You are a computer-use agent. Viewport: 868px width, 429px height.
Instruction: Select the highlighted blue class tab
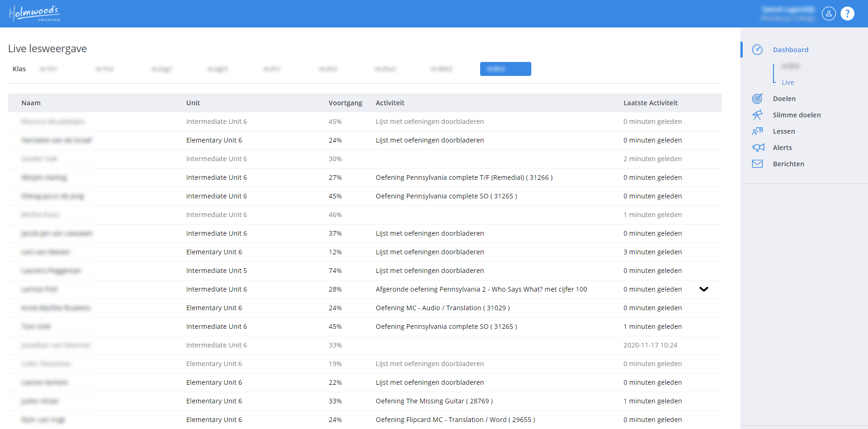click(506, 69)
